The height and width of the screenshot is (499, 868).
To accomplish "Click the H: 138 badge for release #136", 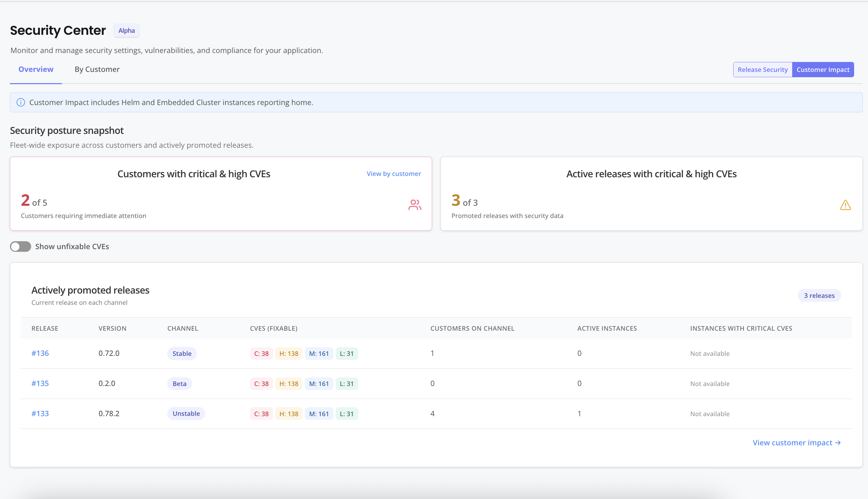I will pos(289,353).
